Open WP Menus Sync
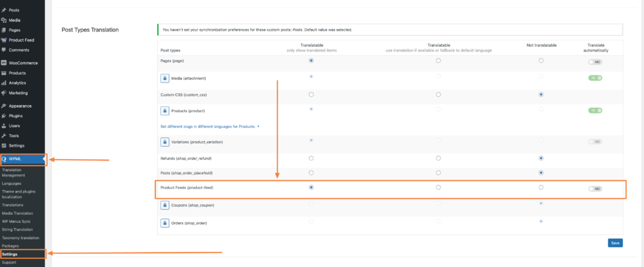The width and height of the screenshot is (644, 267). tap(16, 221)
